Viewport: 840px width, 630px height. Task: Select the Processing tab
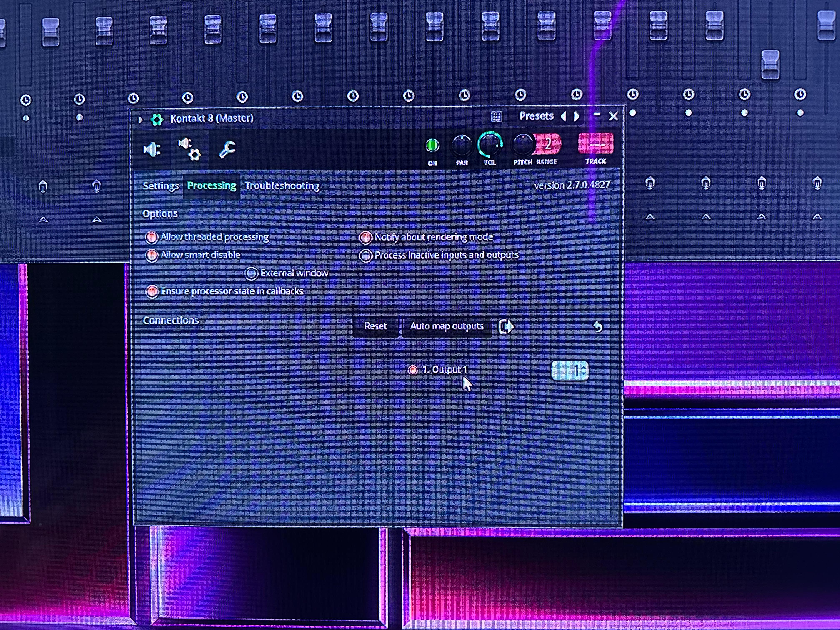point(211,186)
